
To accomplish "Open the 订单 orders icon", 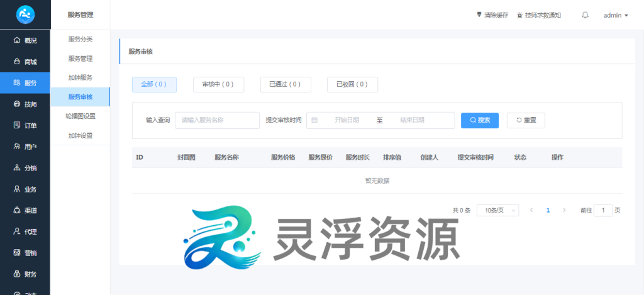I will [x=17, y=125].
